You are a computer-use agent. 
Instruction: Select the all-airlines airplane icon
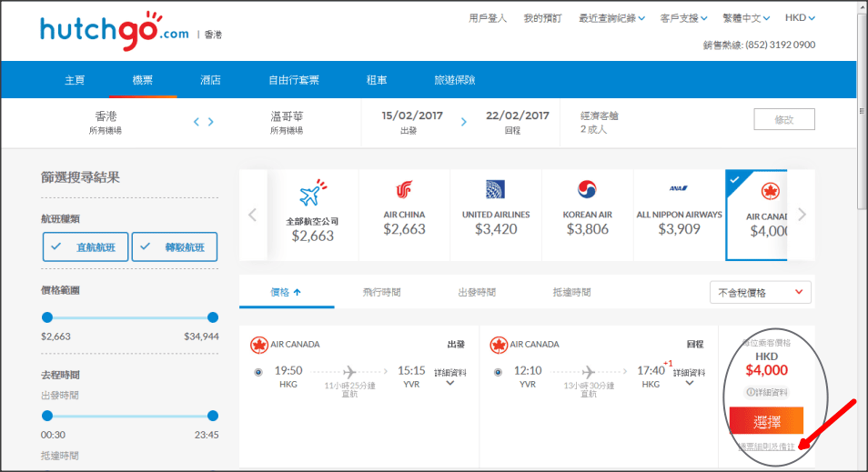click(312, 194)
